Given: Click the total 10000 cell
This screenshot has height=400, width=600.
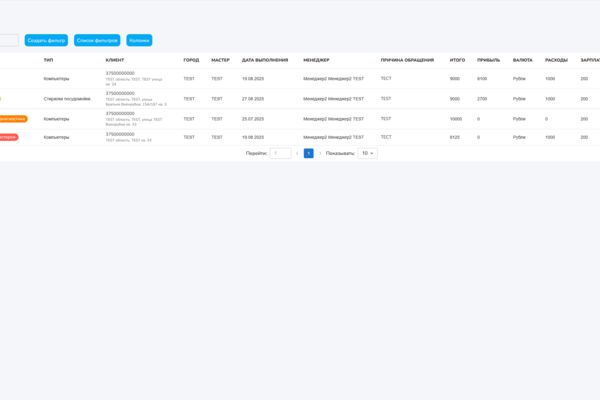Looking at the screenshot, I should pyautogui.click(x=456, y=119).
